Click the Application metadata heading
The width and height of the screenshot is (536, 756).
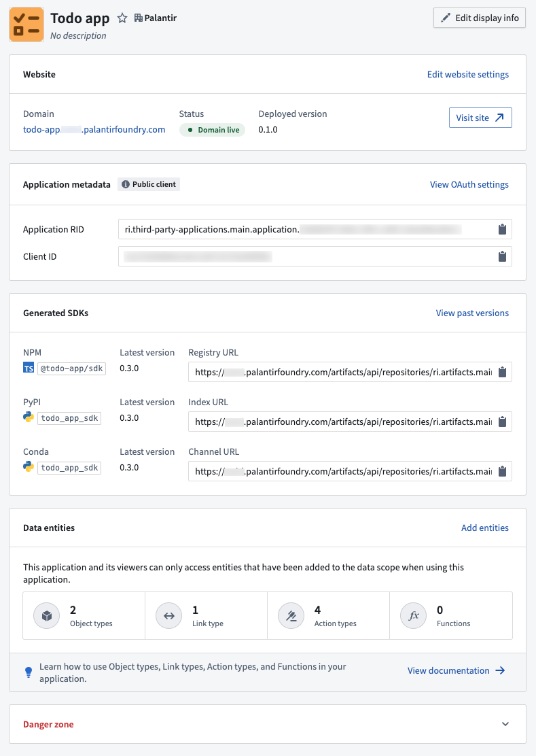[x=67, y=185]
